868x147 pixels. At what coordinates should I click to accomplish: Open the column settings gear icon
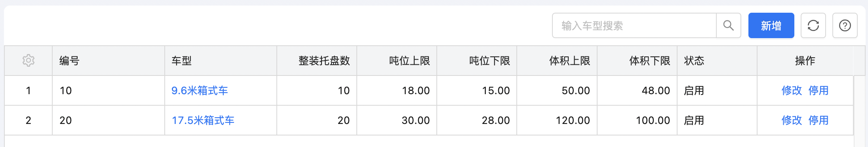29,60
